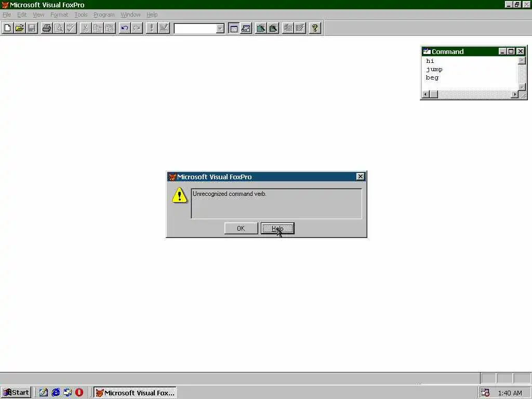This screenshot has height=399, width=532.
Task: Click the AutoReport Wizard toolbar icon
Action: click(300, 28)
